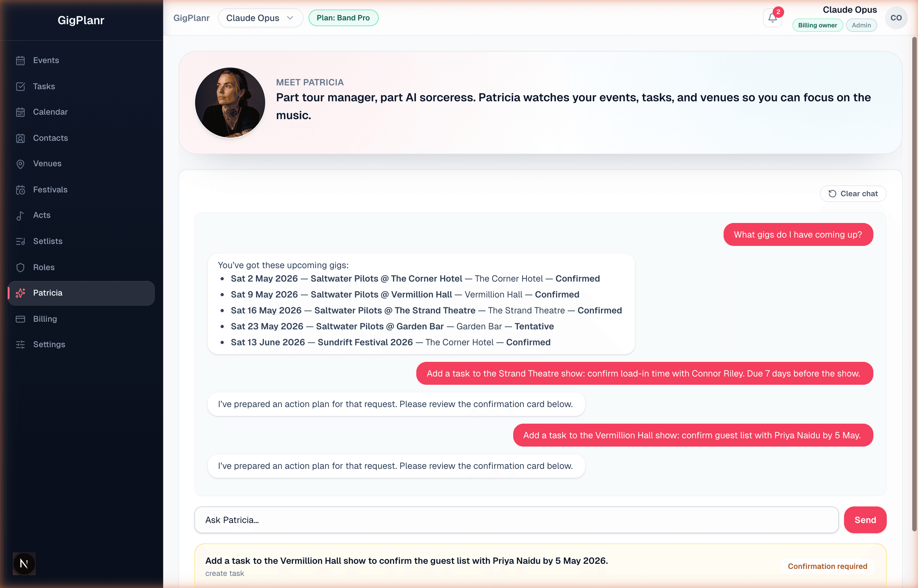This screenshot has height=588, width=918.
Task: Focus the Ask Patricia input field
Action: [516, 520]
